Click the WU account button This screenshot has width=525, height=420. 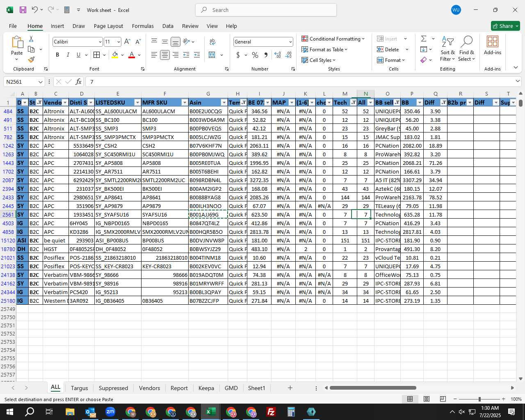tap(456, 10)
